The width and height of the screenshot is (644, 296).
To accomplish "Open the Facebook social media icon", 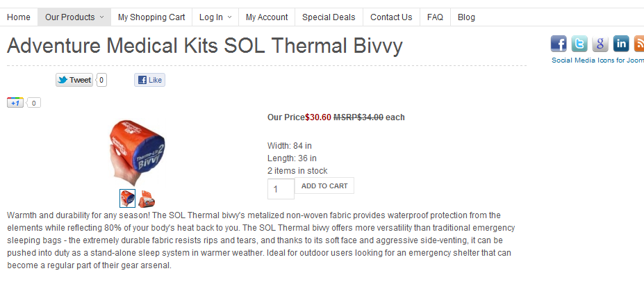I will pos(559,44).
